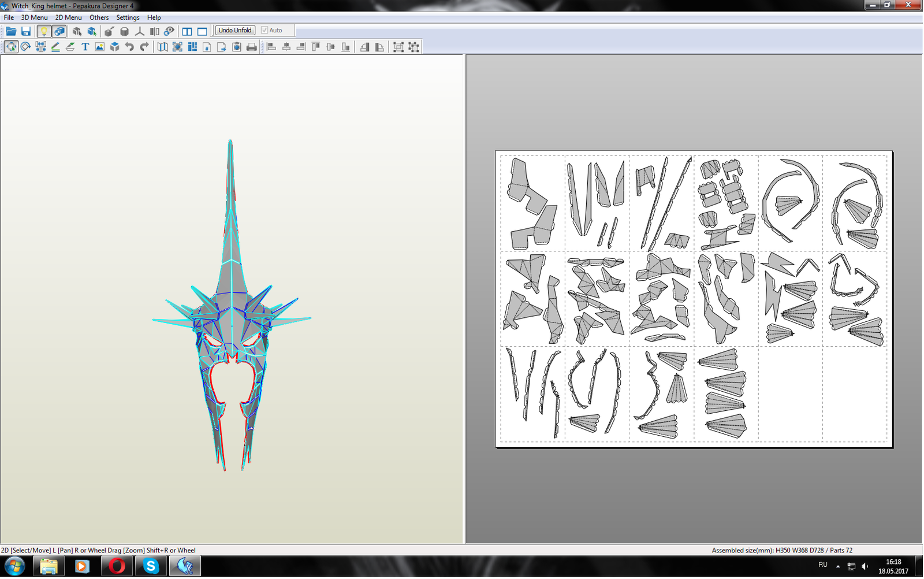
Task: Open a file with the folder icon
Action: 11,31
